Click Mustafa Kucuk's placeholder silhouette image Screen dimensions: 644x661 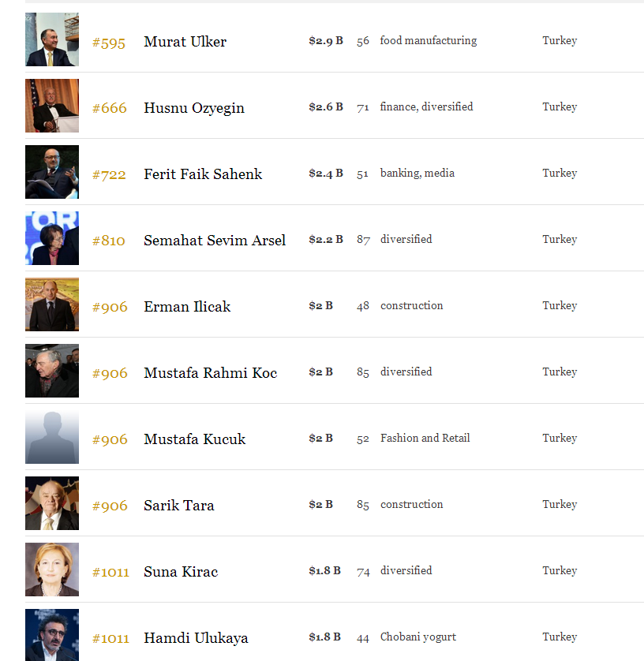tap(52, 437)
